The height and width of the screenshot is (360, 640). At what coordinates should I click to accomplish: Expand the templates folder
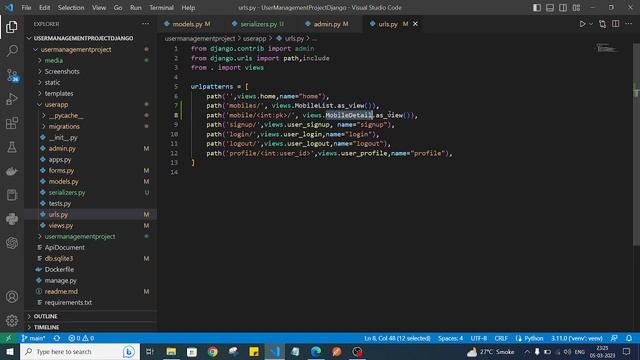tap(59, 93)
